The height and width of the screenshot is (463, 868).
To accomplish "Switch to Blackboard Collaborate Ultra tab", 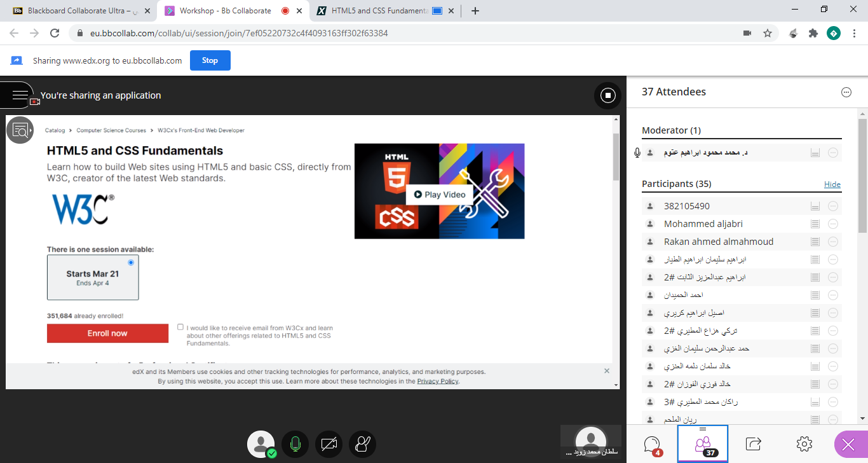I will coord(79,11).
